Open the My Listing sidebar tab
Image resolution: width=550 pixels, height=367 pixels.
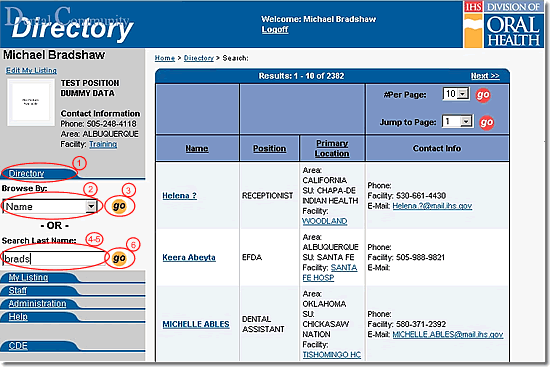28,277
